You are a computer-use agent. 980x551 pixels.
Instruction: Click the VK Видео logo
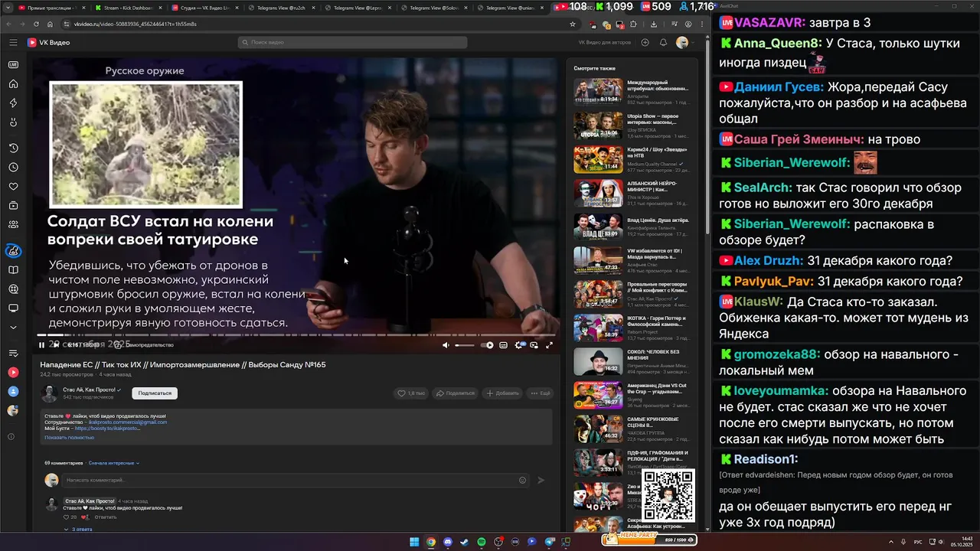(x=48, y=43)
